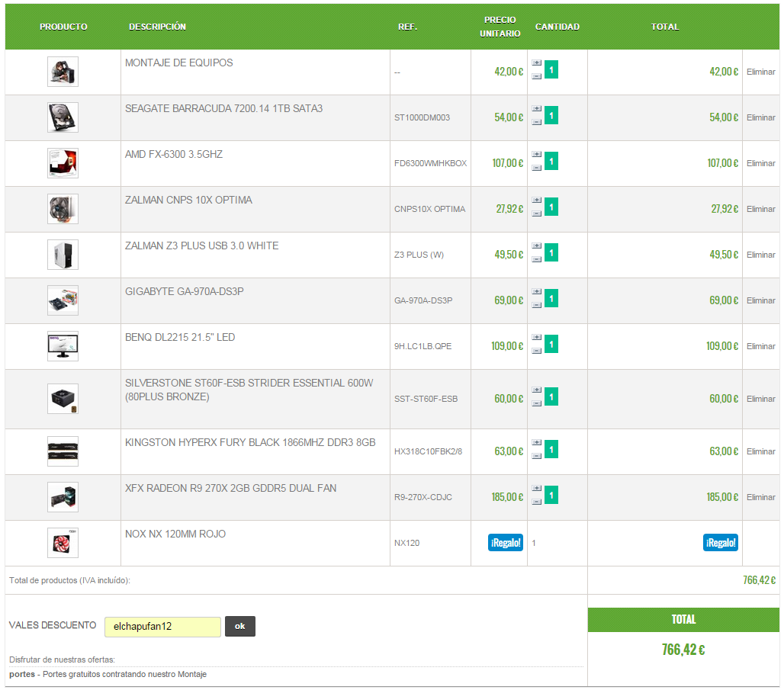
Task: Increase quantity of XFX Radeon R9 270X
Action: (x=536, y=489)
